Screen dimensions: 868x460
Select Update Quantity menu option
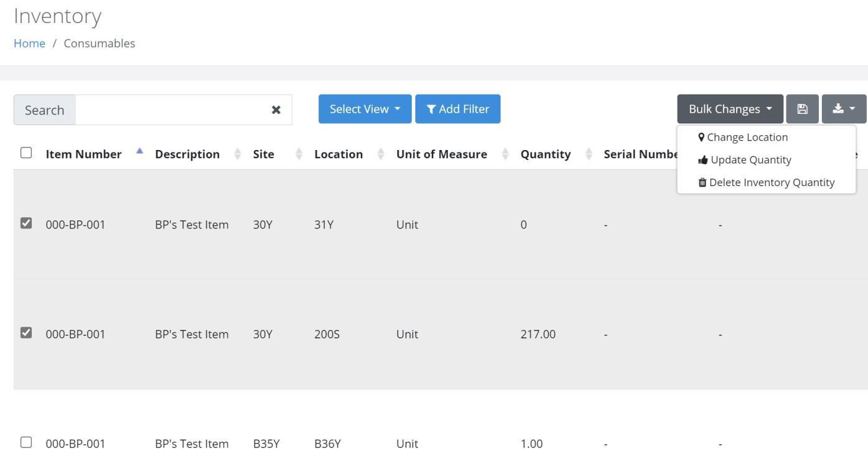(745, 160)
